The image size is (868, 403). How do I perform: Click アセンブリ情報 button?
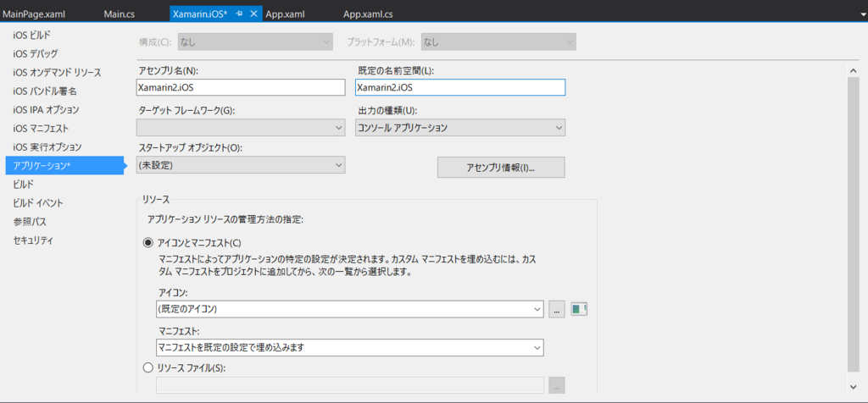(x=501, y=168)
